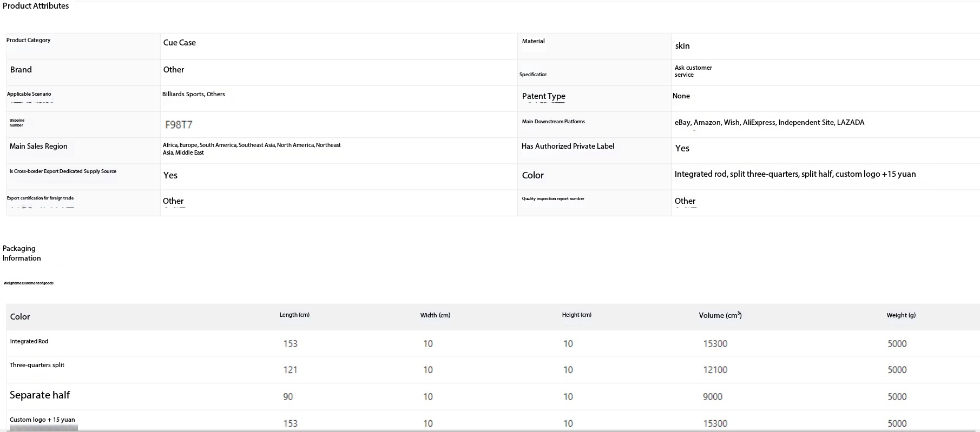Viewport: 980px width, 432px height.
Task: Select the Separate half row label
Action: click(40, 395)
